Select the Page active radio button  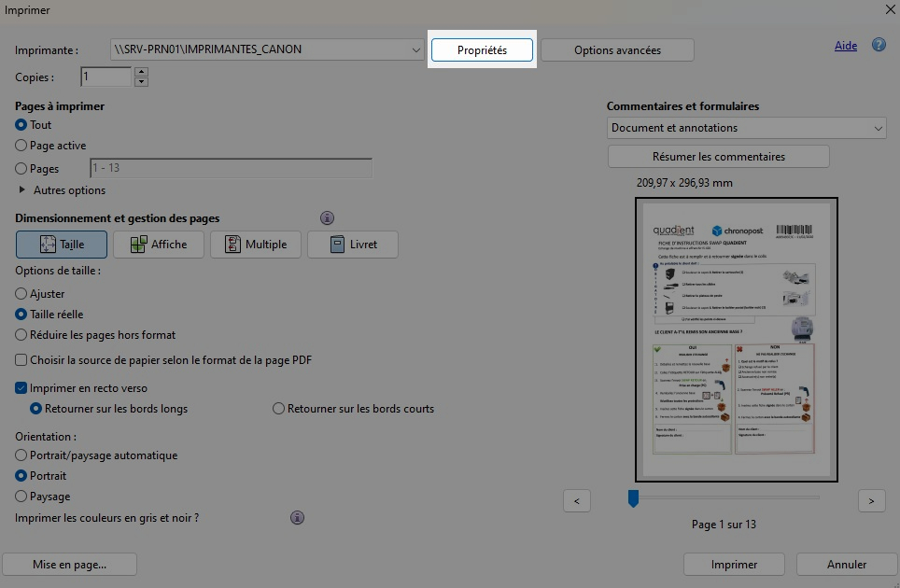point(21,146)
